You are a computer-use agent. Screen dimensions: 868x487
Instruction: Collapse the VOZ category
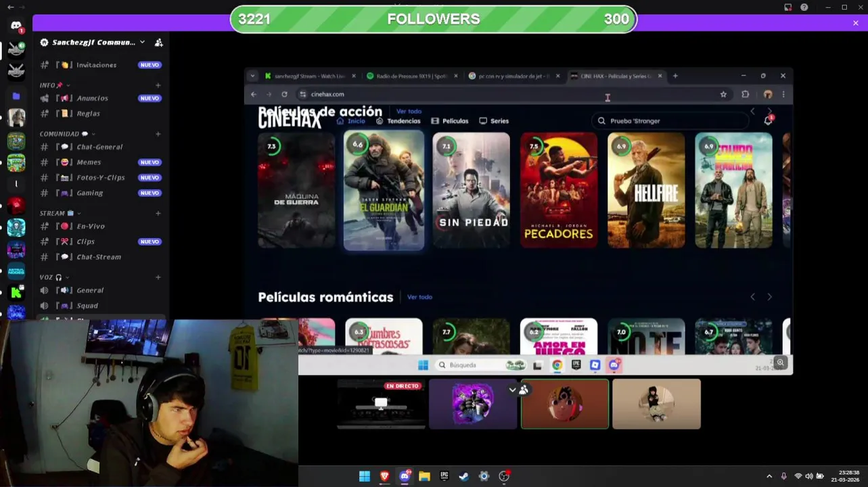click(54, 277)
